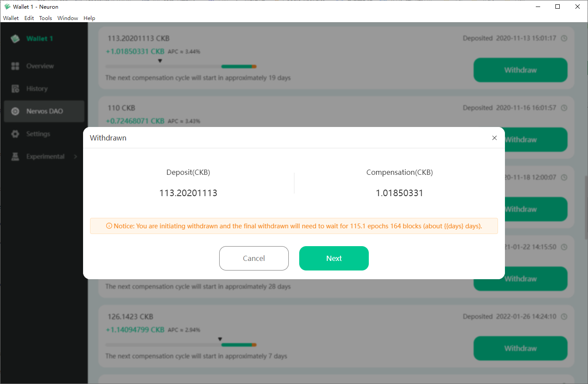588x384 pixels.
Task: Open the Tools menu
Action: pos(46,18)
